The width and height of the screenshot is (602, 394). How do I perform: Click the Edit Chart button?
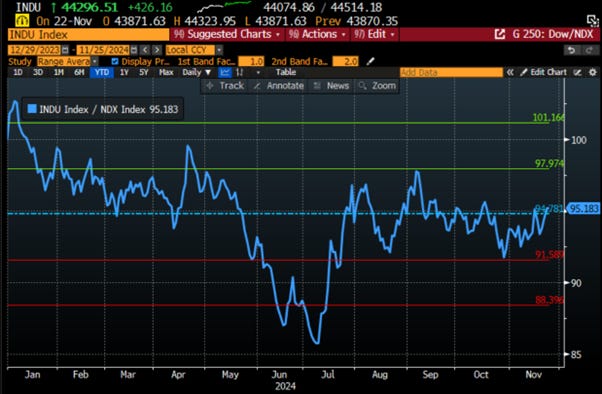pyautogui.click(x=544, y=72)
